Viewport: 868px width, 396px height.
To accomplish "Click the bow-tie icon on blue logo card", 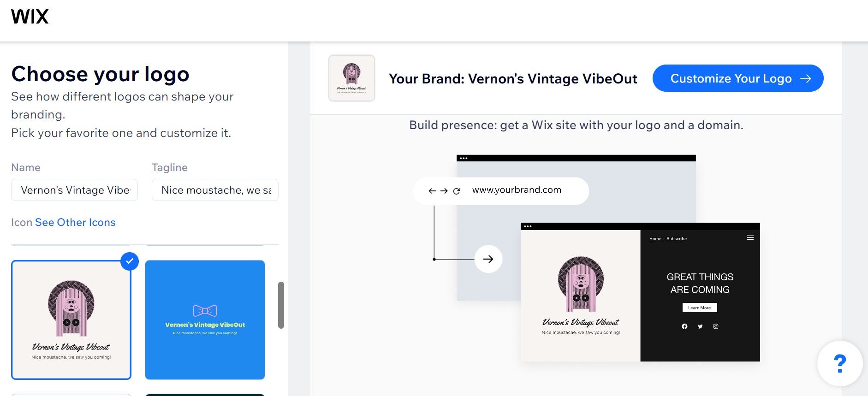I will (205, 311).
